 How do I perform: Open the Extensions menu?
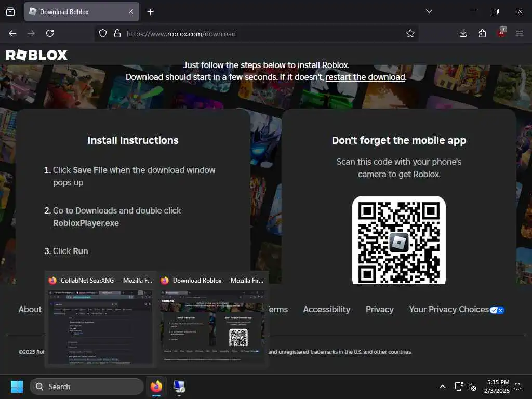tap(482, 33)
